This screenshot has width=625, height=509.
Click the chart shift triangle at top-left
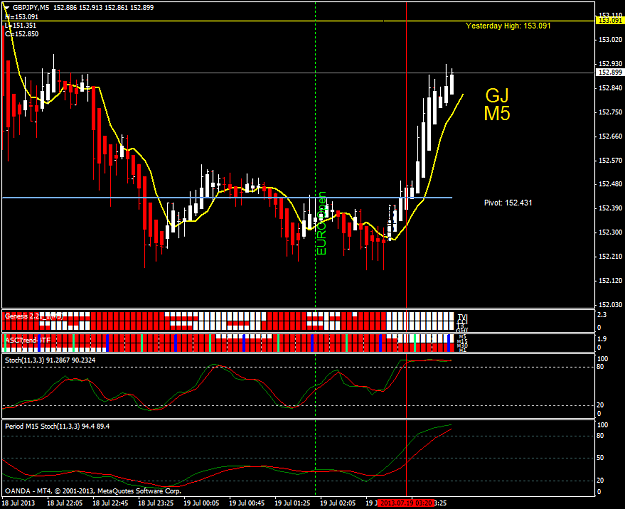pos(6,7)
